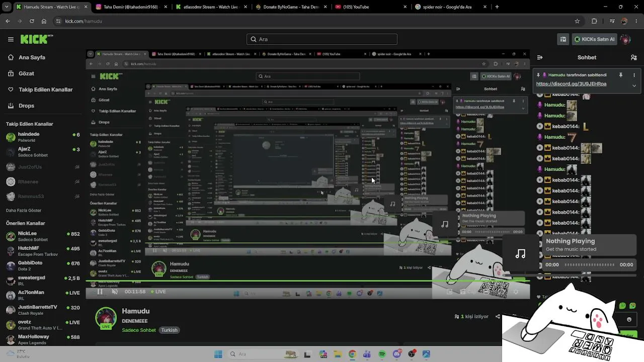The width and height of the screenshot is (644, 362).
Task: Open the ovotz recommended channel
Action: tap(42, 325)
